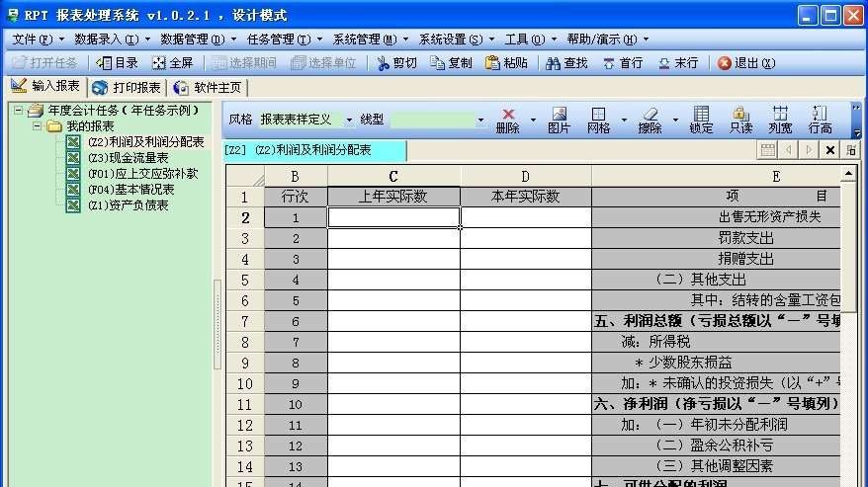
Task: Open dropdown arrow next to 删除
Action: (533, 120)
